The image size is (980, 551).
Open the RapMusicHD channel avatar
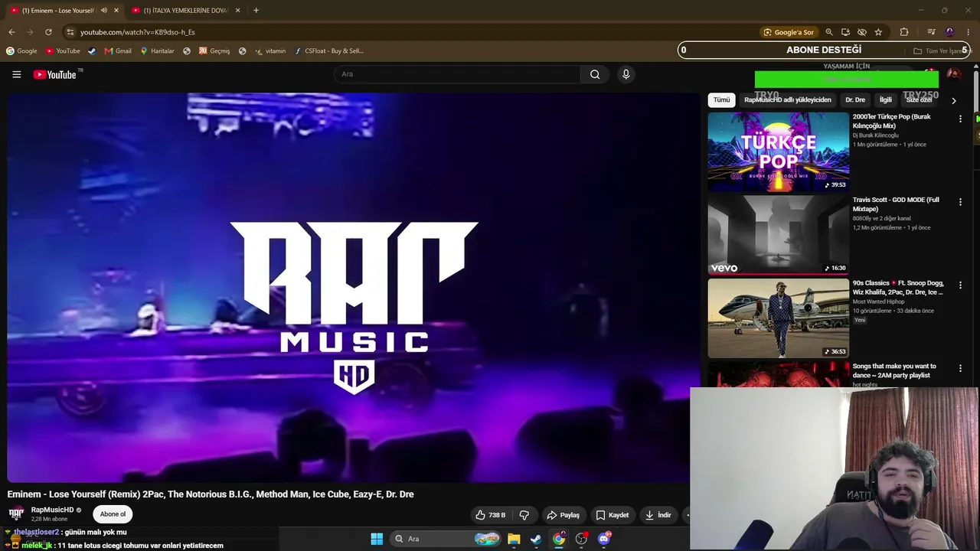16,514
